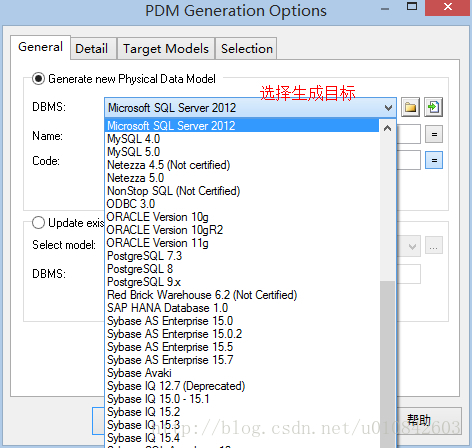Pick Red Brick Warehouse 6.2 entry
The image size is (472, 448).
pos(242,295)
